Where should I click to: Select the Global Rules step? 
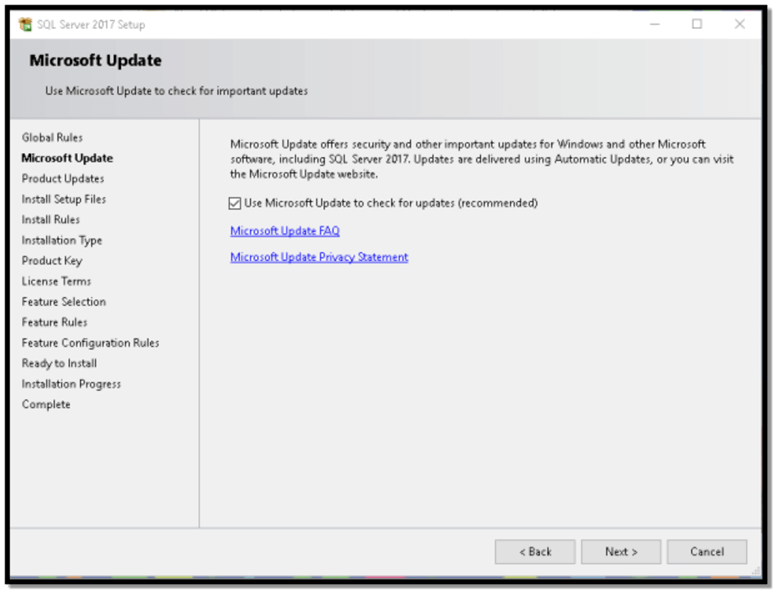[52, 138]
